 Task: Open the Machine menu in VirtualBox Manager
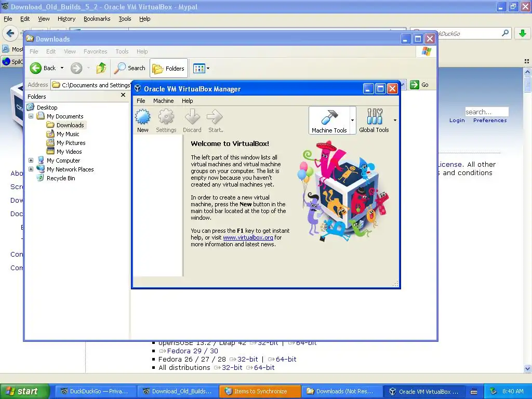click(x=163, y=101)
